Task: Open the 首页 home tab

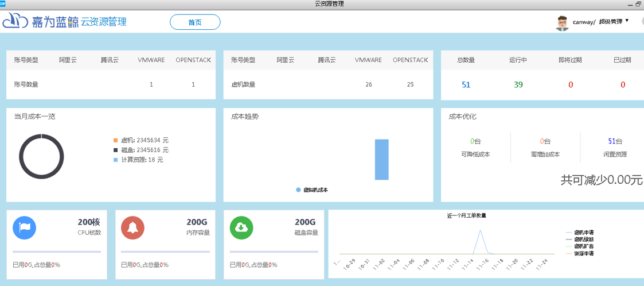Action: coord(195,22)
